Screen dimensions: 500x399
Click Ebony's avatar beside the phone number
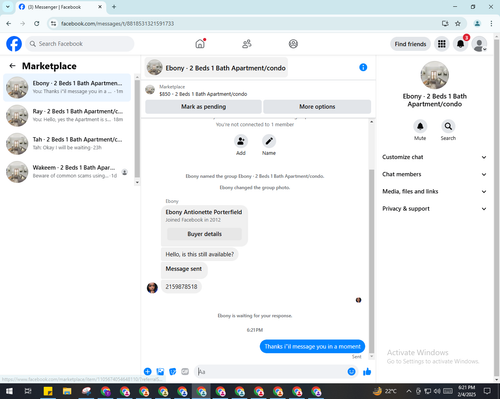[x=152, y=287]
